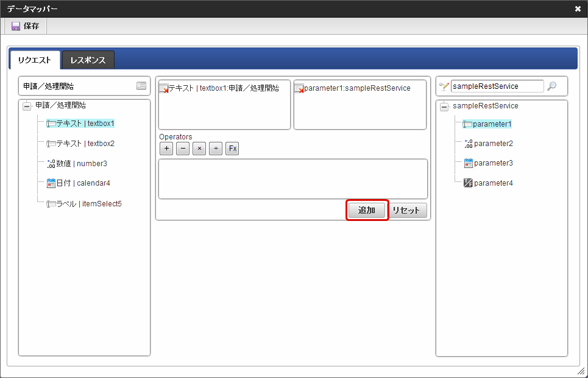Click the boolean icon of parameter4
Screen dimensions: 588x378
click(x=468, y=183)
